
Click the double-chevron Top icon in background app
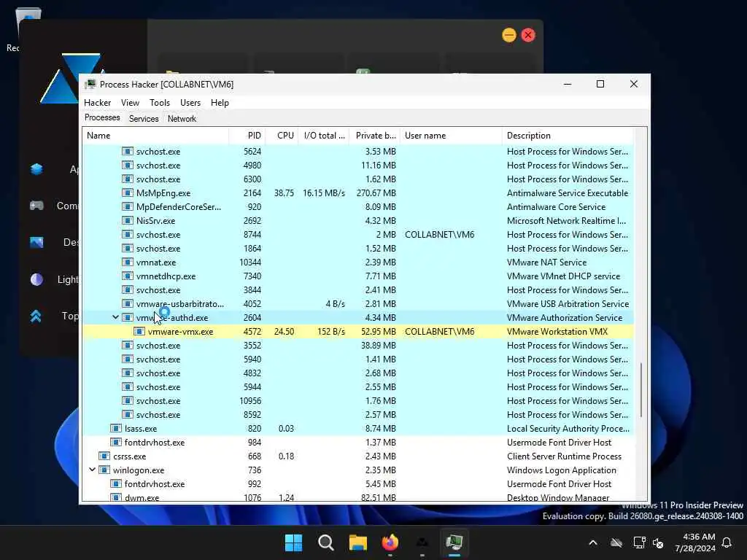[36, 316]
